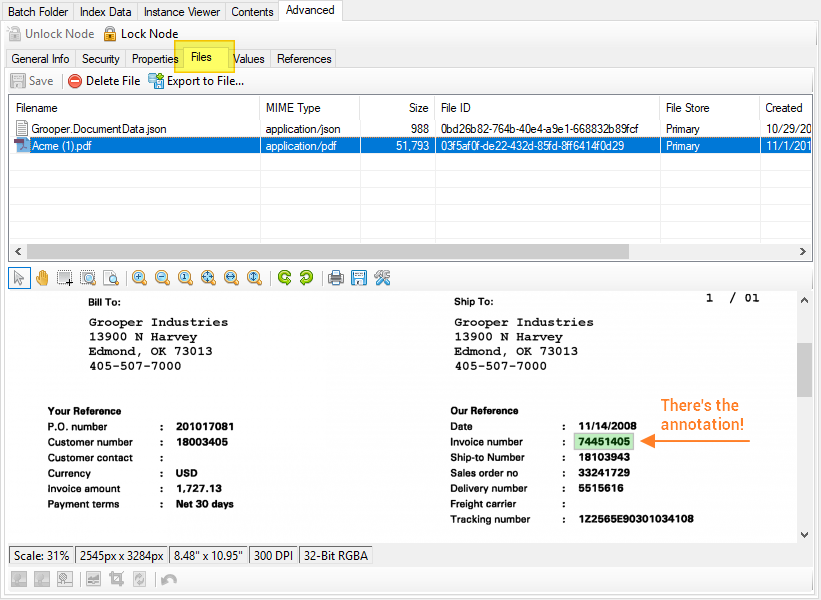Screen dimensions: 821x600
Task: Open the References tab
Action: (x=304, y=59)
